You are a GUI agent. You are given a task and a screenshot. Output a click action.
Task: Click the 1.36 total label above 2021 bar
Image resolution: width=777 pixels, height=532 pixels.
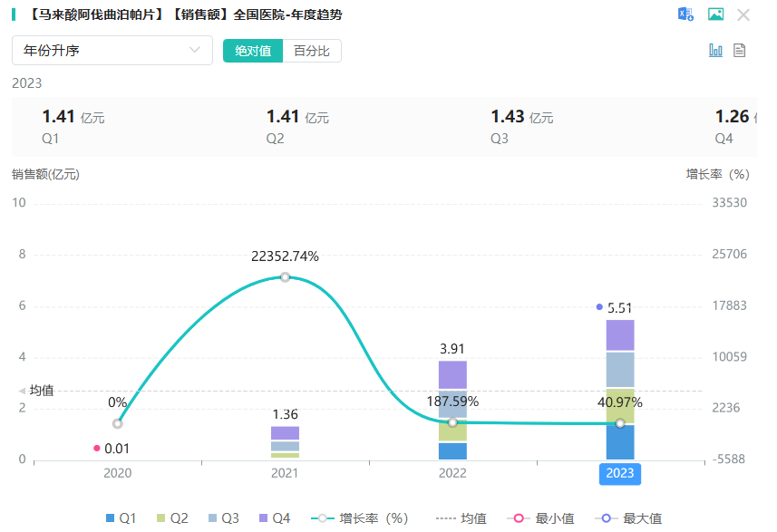point(286,414)
